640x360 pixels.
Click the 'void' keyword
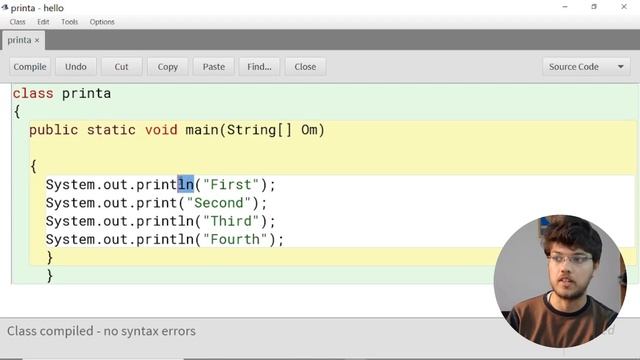pos(161,130)
